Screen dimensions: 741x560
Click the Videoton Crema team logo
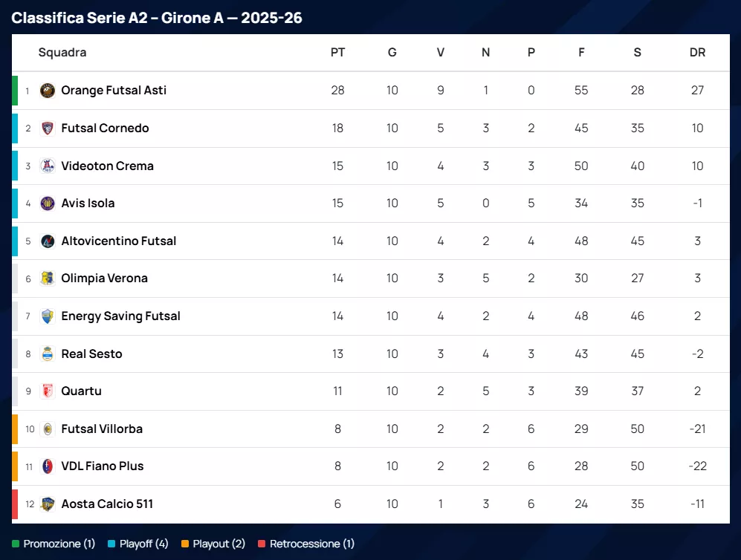point(48,166)
